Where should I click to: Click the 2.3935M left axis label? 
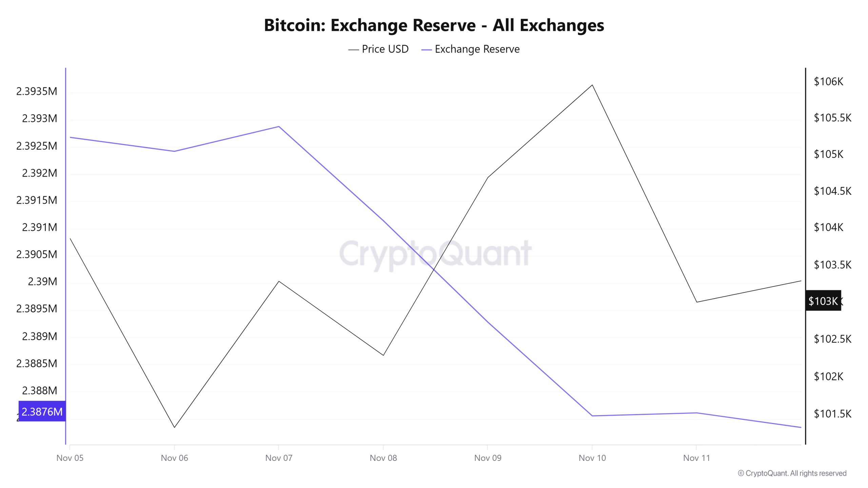(x=37, y=91)
